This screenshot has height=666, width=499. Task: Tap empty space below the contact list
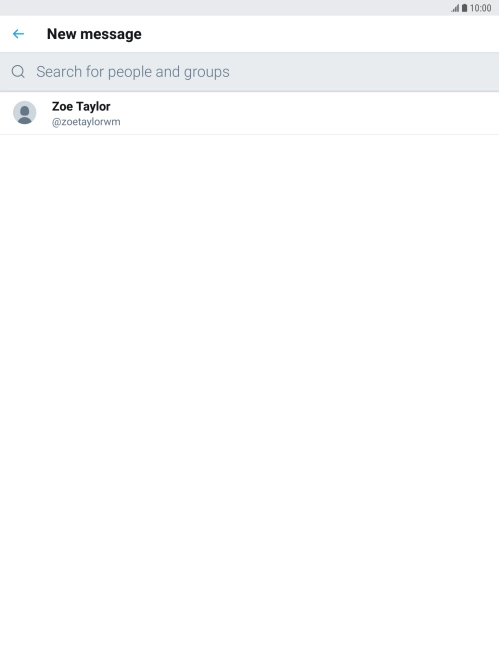pyautogui.click(x=249, y=399)
